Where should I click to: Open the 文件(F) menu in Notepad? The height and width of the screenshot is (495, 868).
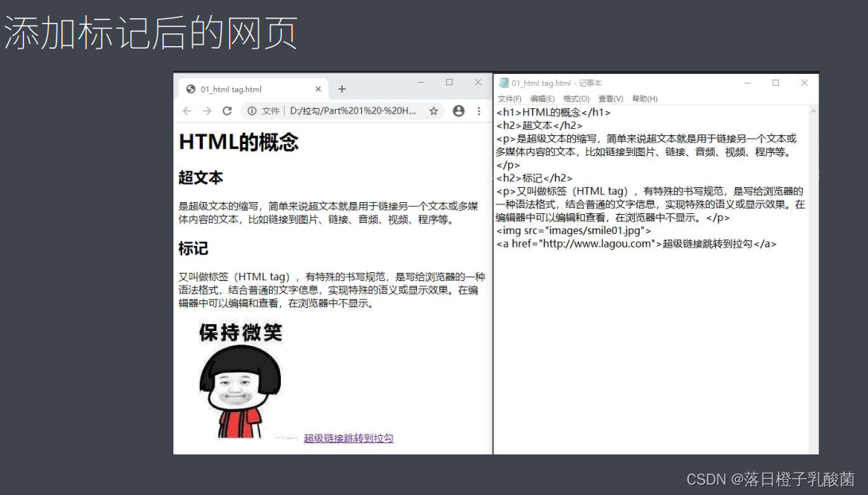point(509,98)
